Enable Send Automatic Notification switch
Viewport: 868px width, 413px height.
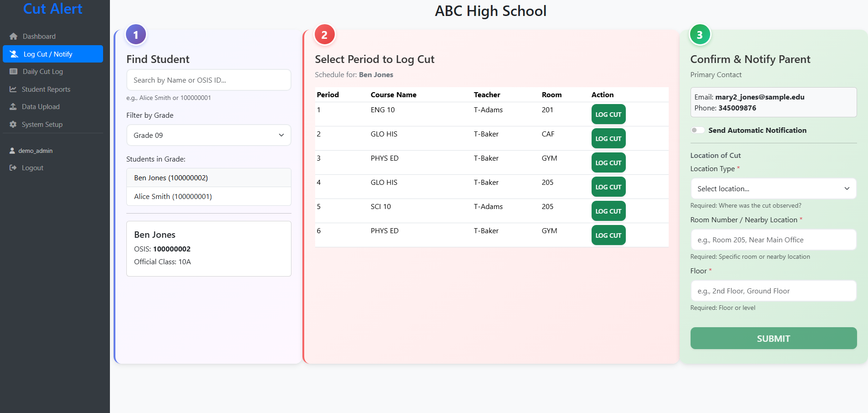coord(697,131)
